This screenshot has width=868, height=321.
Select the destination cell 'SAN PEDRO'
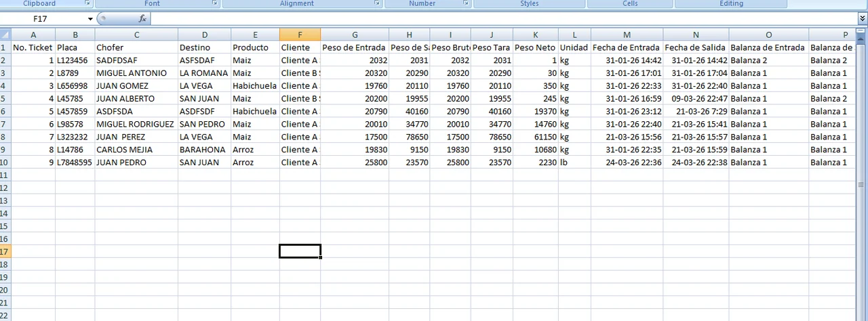204,124
